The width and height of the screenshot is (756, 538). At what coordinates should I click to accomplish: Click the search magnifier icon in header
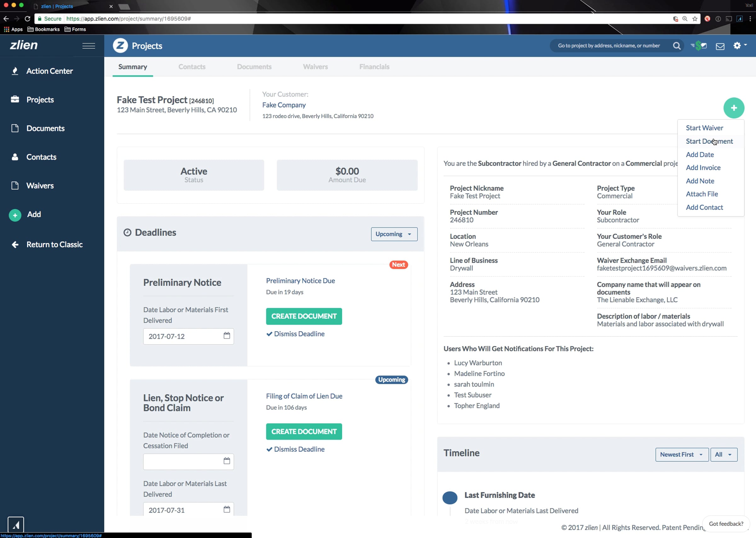(x=677, y=46)
